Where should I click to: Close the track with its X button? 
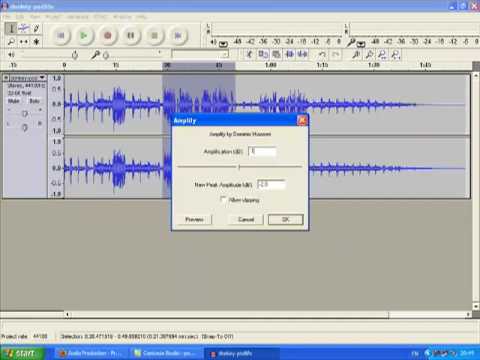point(6,78)
